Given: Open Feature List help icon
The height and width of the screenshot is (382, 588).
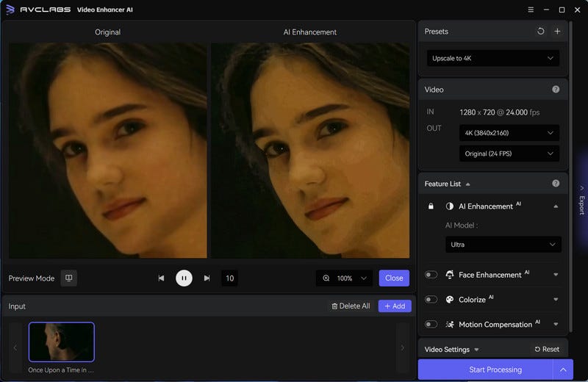Looking at the screenshot, I should coord(556,184).
